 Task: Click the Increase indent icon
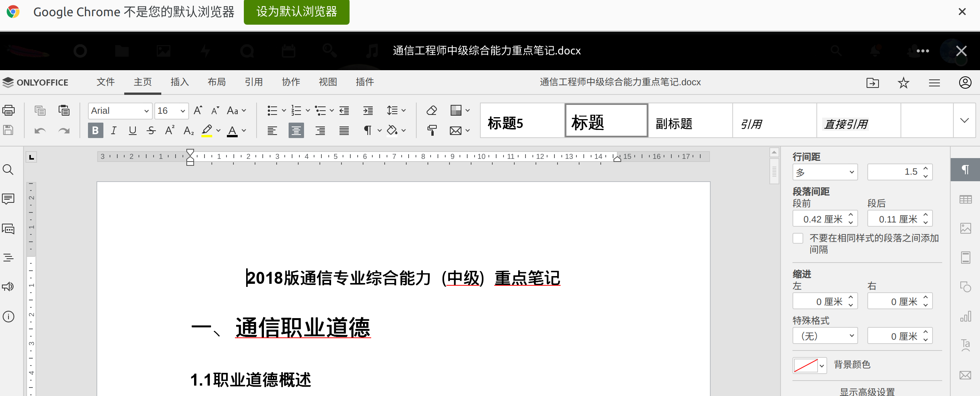click(368, 111)
